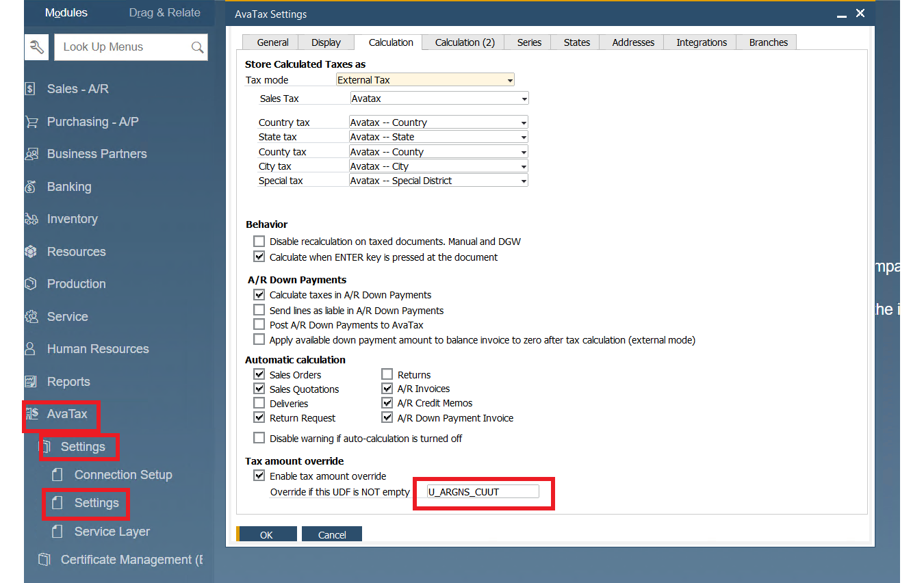
Task: Open the Sales Tax dropdown
Action: click(524, 99)
